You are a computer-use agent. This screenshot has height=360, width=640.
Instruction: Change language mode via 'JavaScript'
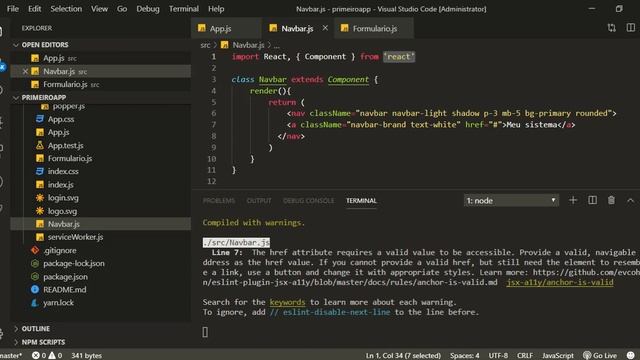[558, 355]
